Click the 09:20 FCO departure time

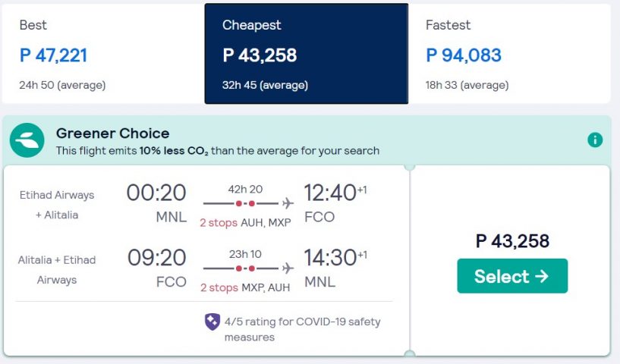click(156, 268)
